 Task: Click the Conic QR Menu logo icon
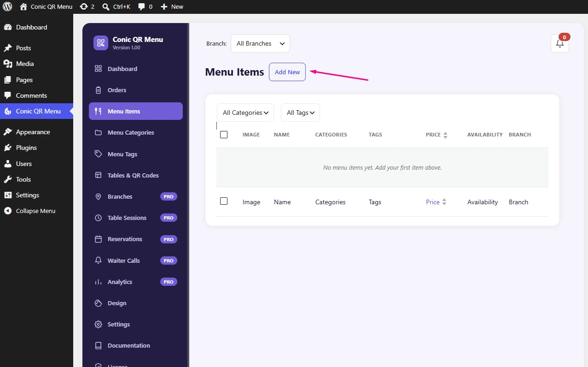[x=101, y=43]
